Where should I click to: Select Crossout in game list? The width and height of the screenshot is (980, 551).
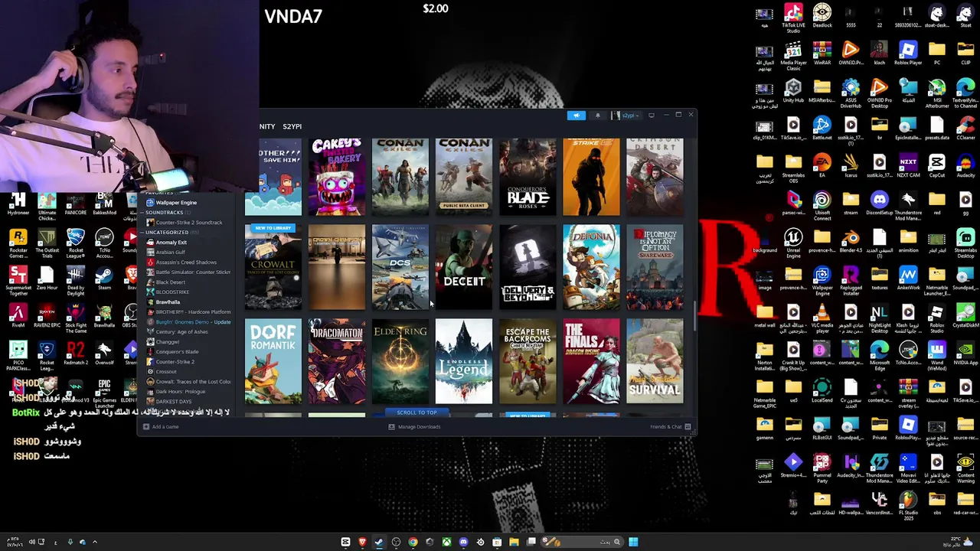166,372
